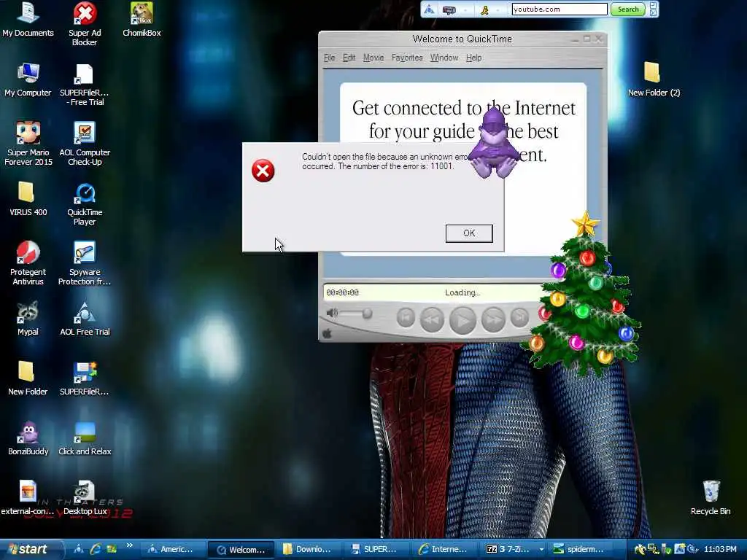Launch Super Mario Forever 2015 shortcut
This screenshot has width=747, height=560.
tap(28, 144)
